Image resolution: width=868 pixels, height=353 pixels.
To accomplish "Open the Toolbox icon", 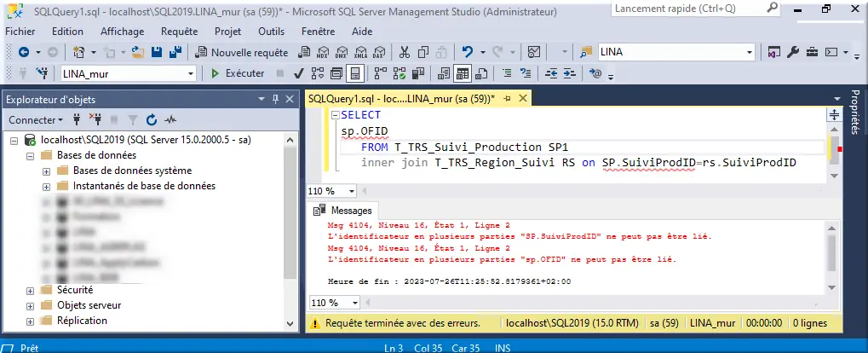I will (812, 52).
